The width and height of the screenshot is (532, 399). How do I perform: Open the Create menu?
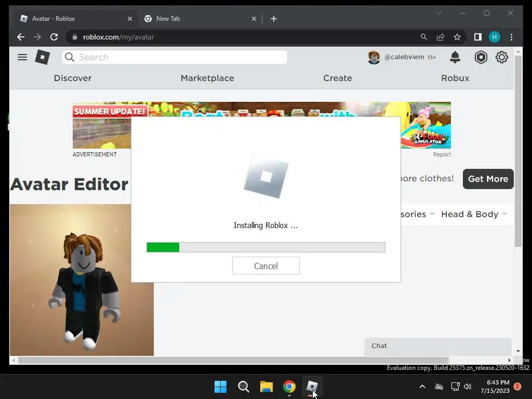(x=338, y=78)
